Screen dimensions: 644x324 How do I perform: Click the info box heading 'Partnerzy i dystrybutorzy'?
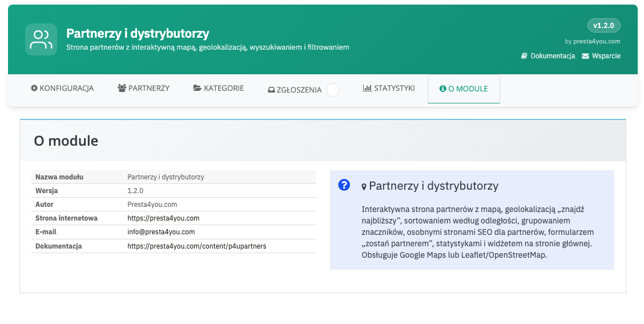click(x=434, y=186)
